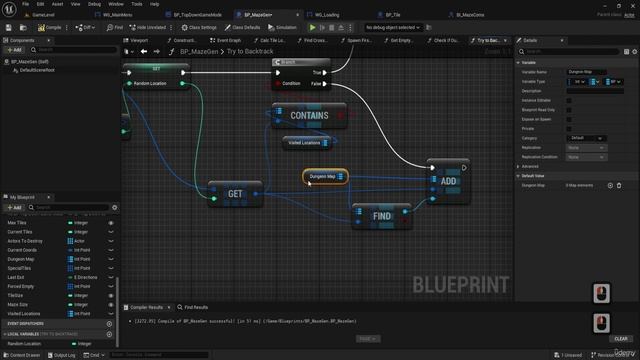Click the Visited Locations variable node
This screenshot has height=360, width=640.
(x=307, y=143)
